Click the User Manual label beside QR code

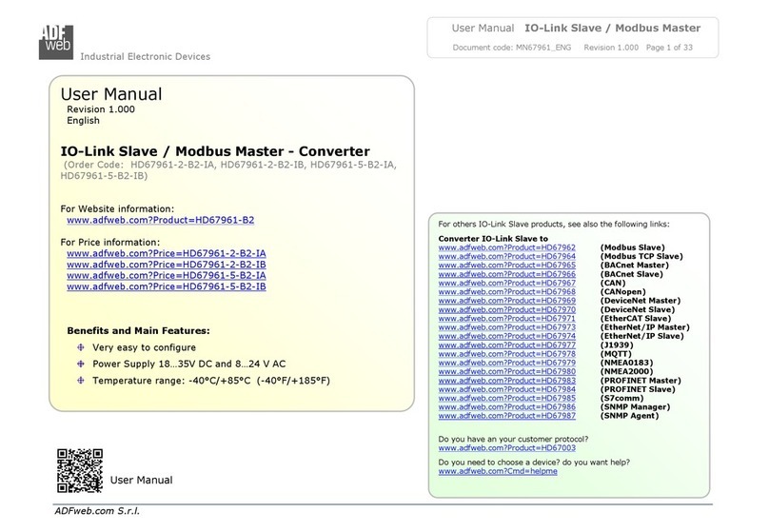coord(141,480)
